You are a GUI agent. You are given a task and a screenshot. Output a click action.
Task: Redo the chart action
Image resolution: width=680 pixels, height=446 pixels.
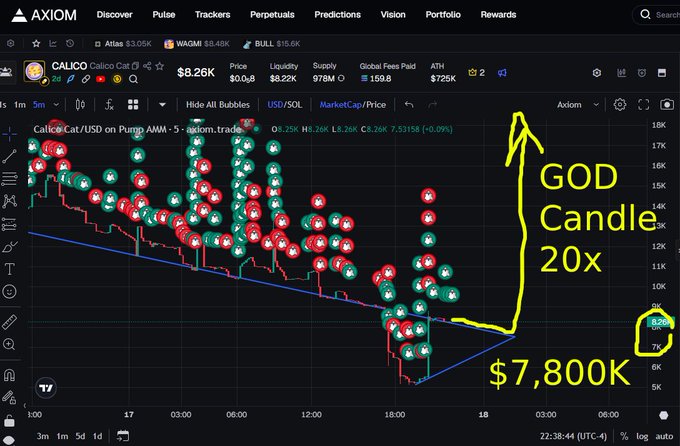tap(432, 105)
